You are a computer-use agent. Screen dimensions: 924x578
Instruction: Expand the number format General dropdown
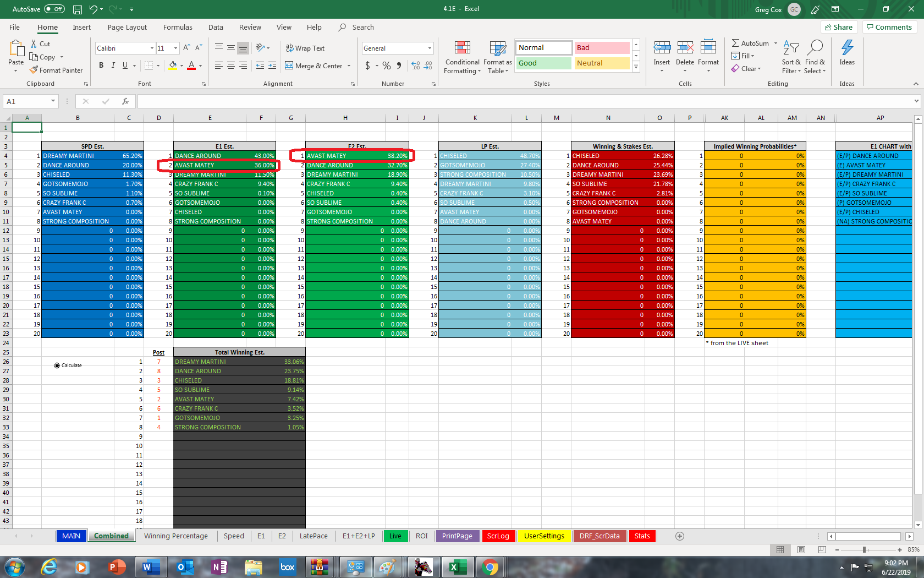point(430,48)
